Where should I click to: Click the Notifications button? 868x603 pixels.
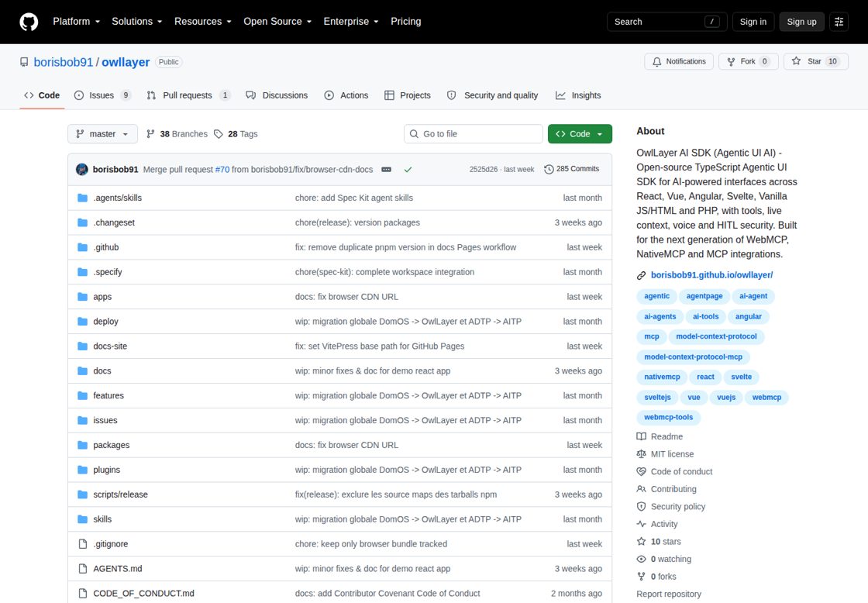679,61
